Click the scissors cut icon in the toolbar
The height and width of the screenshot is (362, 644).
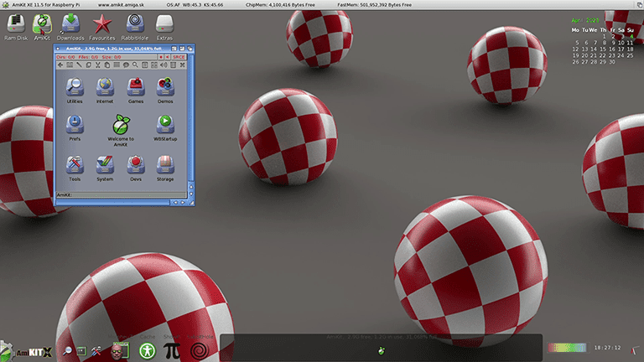[98, 65]
